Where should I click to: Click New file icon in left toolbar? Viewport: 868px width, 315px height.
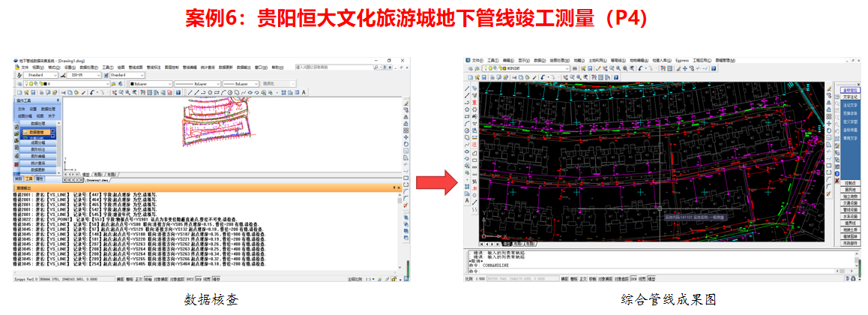tap(20, 92)
